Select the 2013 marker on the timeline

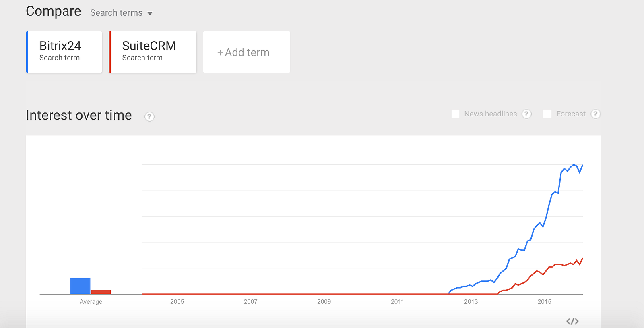[x=471, y=302]
